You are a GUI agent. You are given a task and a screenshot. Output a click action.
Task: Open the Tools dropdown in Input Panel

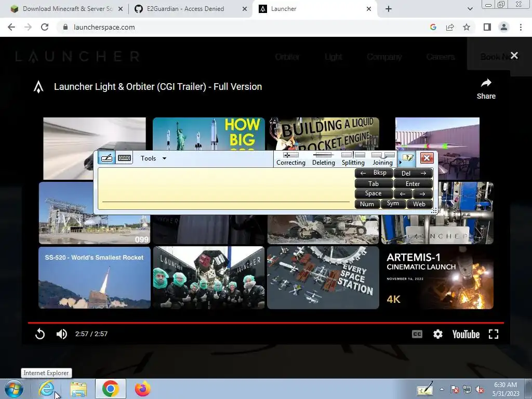point(153,158)
